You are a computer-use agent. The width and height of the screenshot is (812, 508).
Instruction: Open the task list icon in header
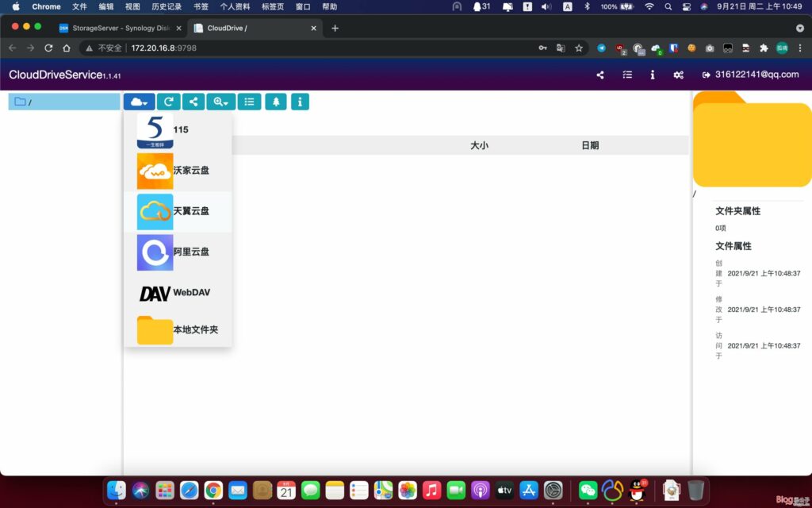627,75
